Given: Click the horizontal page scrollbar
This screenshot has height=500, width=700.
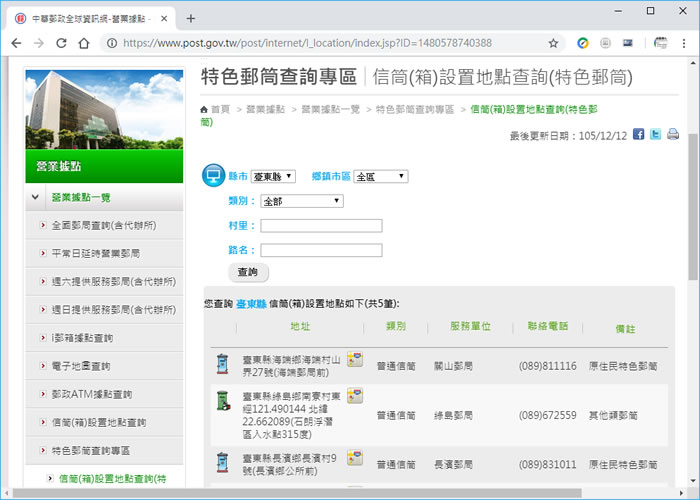Looking at the screenshot, I should tap(297, 493).
